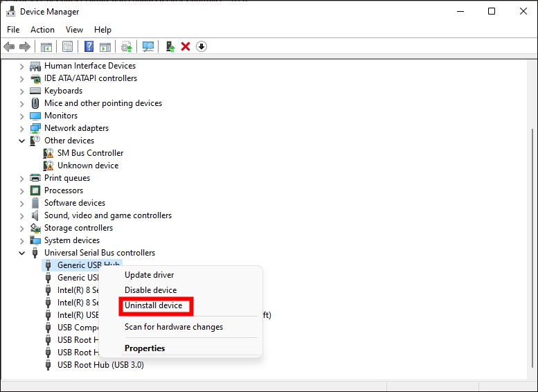The width and height of the screenshot is (538, 392).
Task: Expand the Network adapters category
Action: [x=21, y=128]
